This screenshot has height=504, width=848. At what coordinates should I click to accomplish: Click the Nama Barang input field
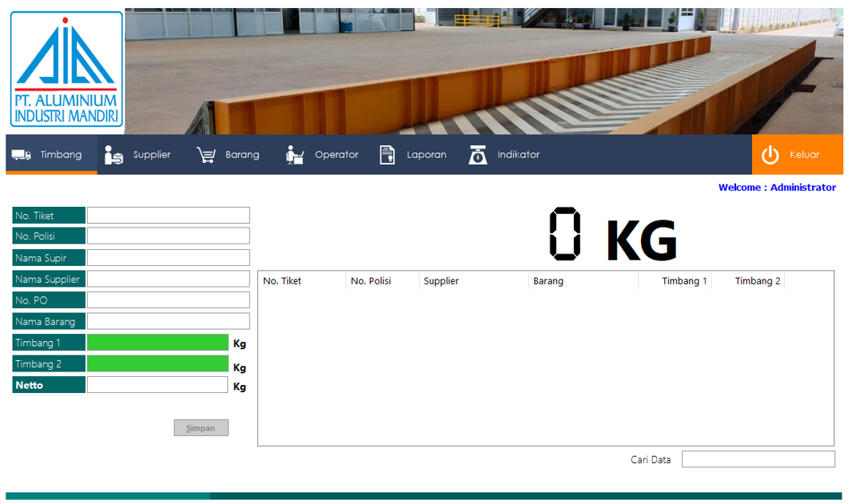tap(168, 321)
